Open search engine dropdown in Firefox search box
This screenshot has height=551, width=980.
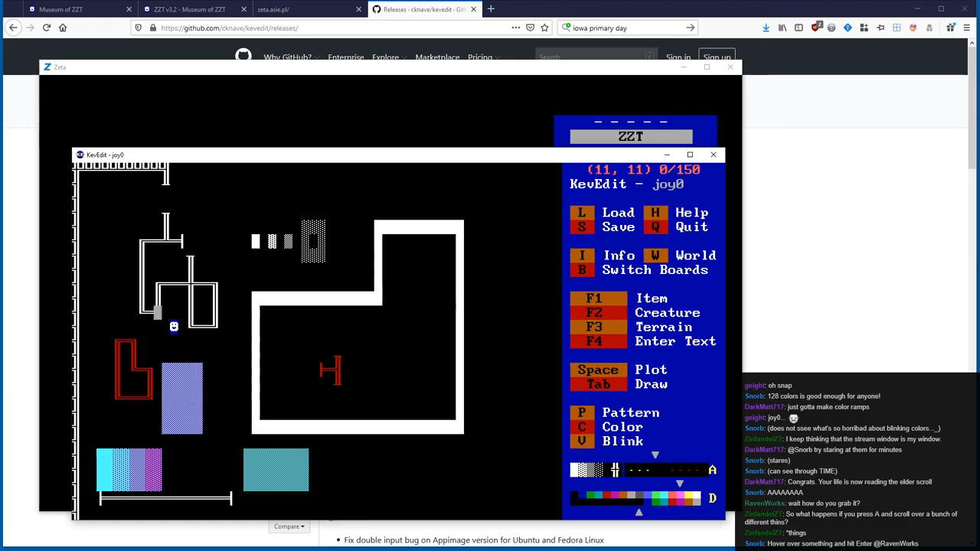click(567, 28)
